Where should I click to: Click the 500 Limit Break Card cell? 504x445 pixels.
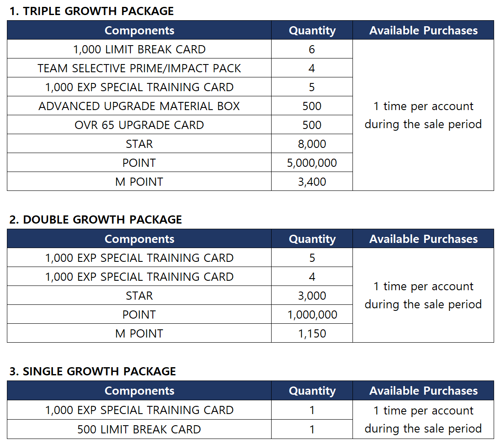coord(139,429)
